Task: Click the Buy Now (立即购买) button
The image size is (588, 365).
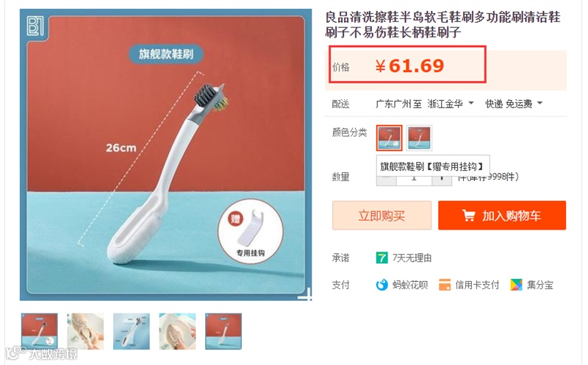Action: coord(381,215)
